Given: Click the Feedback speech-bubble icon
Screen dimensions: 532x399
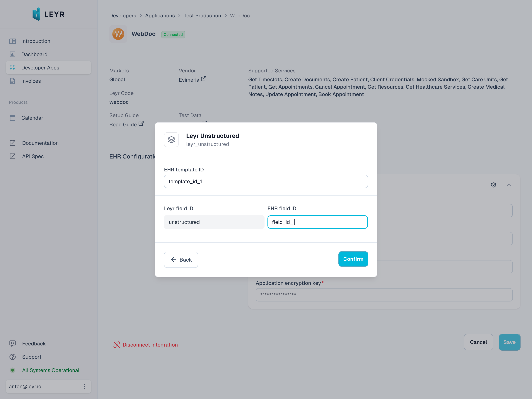Looking at the screenshot, I should pos(13,343).
